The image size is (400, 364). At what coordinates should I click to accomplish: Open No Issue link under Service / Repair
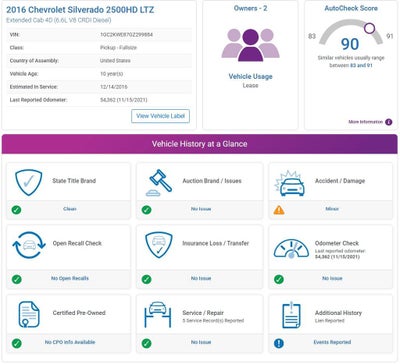tap(201, 342)
